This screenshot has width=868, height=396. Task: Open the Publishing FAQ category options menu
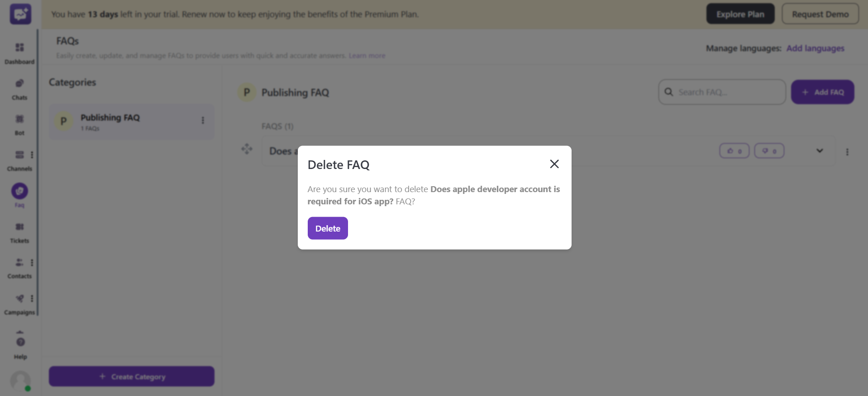coord(202,121)
